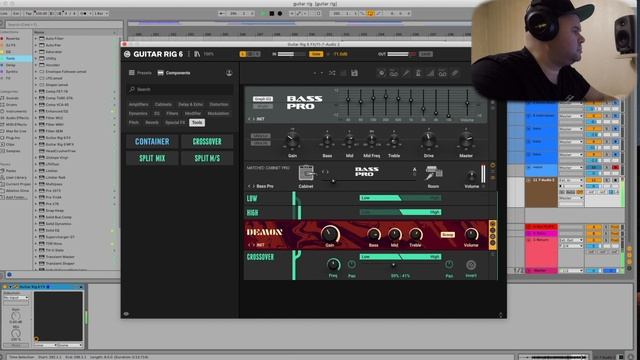
Task: Add the Crossover component
Action: [x=207, y=142]
